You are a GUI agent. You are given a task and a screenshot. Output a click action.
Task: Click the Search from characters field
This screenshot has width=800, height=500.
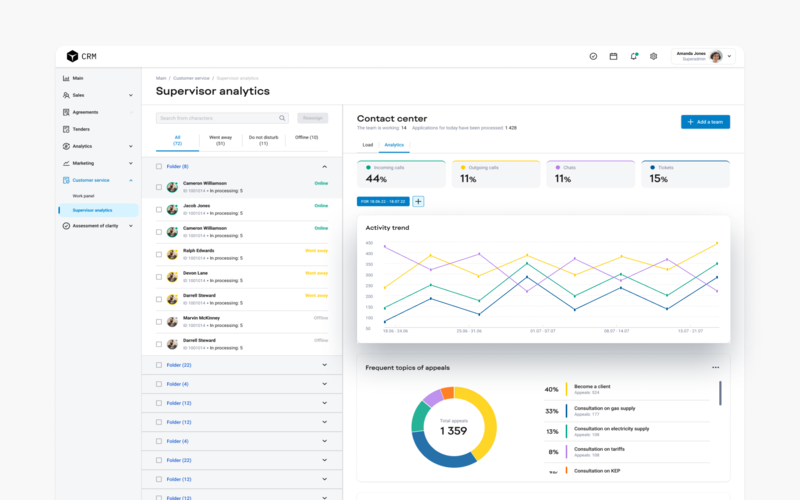click(x=215, y=118)
